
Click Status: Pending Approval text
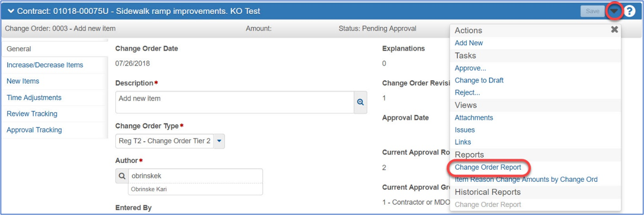click(x=377, y=29)
